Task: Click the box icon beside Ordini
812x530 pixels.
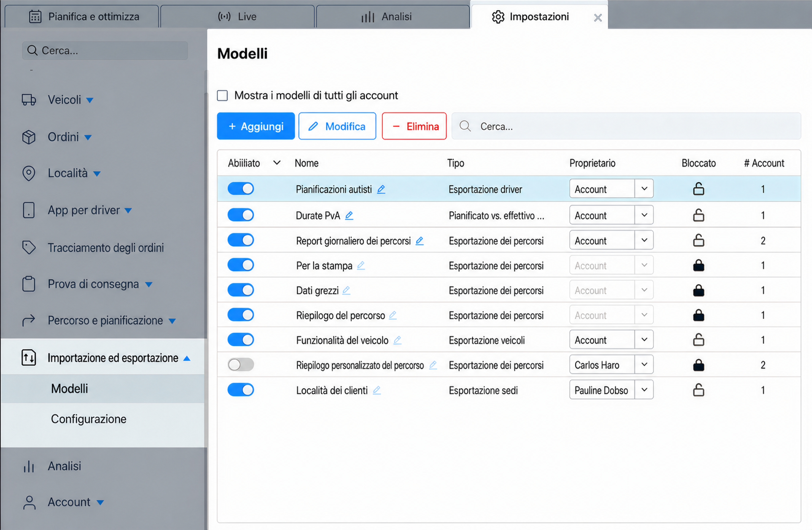Action: click(29, 137)
